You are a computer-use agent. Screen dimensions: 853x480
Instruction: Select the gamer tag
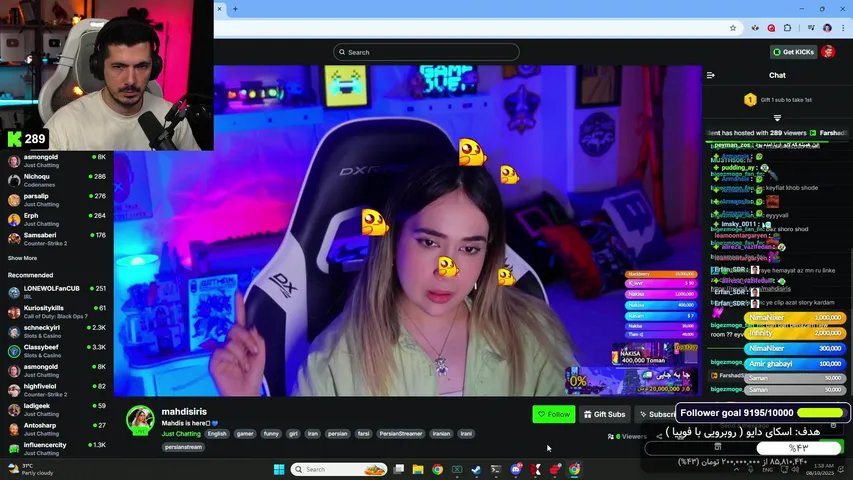pyautogui.click(x=245, y=434)
